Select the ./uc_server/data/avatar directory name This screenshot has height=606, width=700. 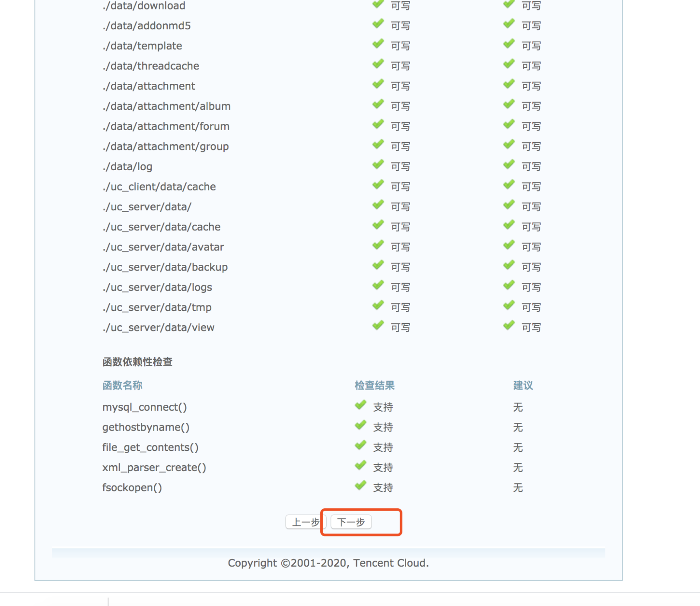tap(163, 247)
